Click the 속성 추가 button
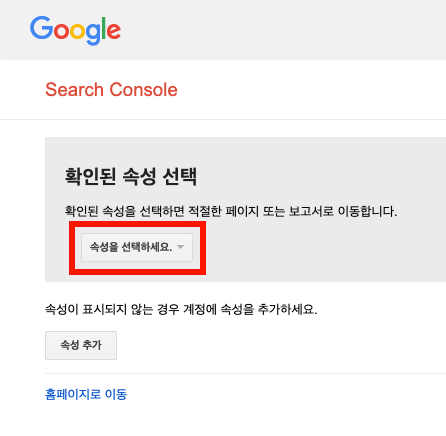The image size is (446, 436). 81,345
